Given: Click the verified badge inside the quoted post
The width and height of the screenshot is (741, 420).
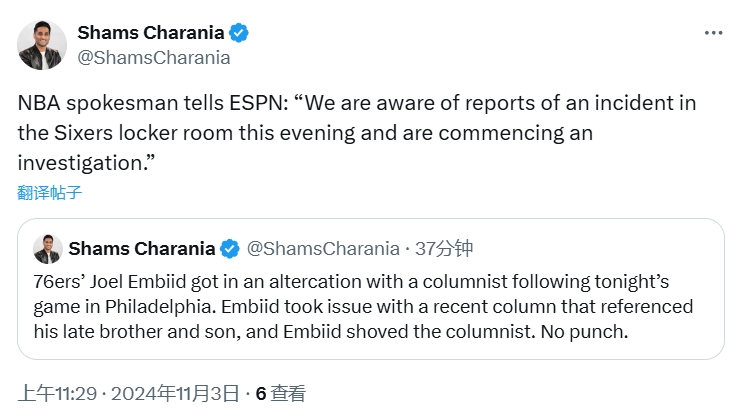Looking at the screenshot, I should point(230,248).
